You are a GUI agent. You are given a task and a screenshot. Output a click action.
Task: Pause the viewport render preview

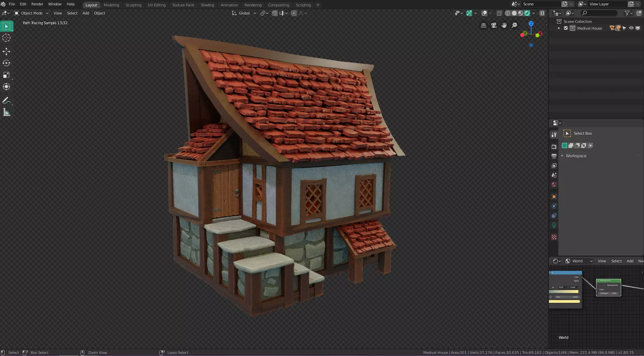click(542, 13)
